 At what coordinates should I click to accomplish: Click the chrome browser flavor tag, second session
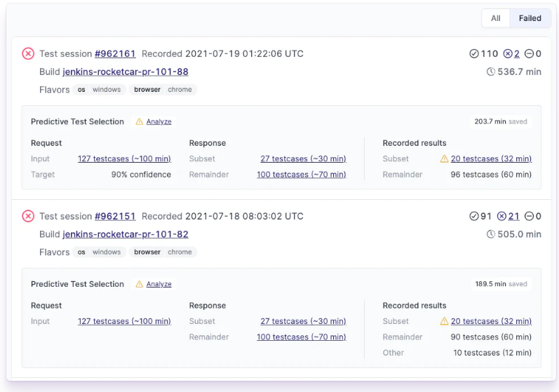point(180,252)
